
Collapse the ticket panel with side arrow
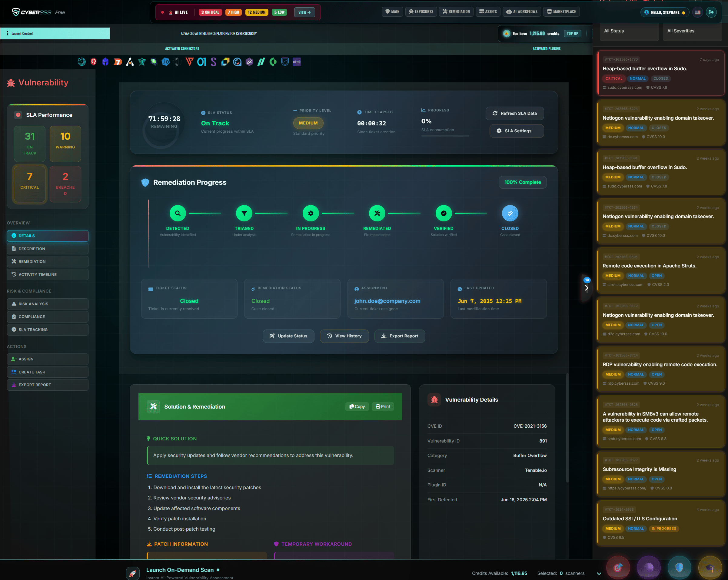tap(587, 288)
